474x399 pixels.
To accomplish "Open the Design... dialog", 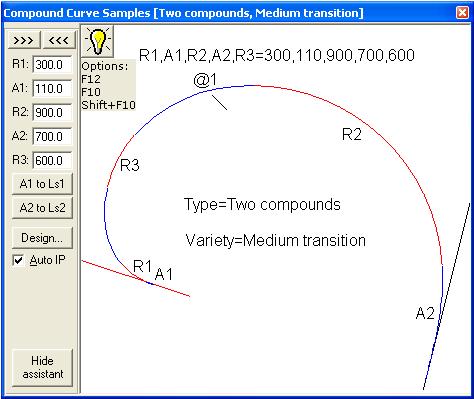I will click(42, 238).
